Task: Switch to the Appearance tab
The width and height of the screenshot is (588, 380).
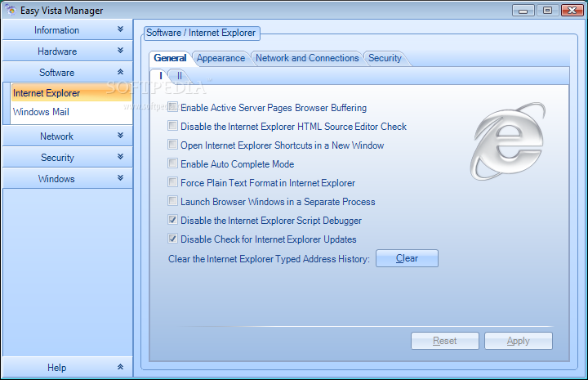Action: [x=220, y=58]
